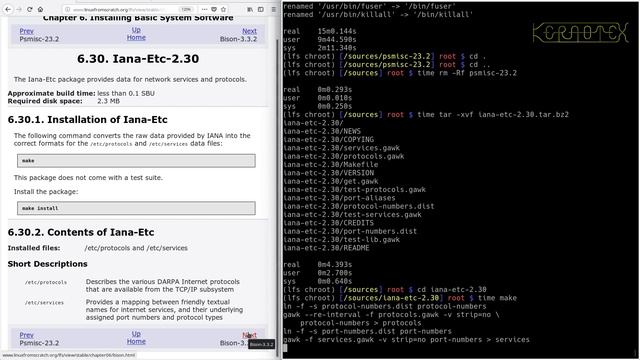Click 'Approximate build time:' label
640x360 pixels.
[51, 93]
